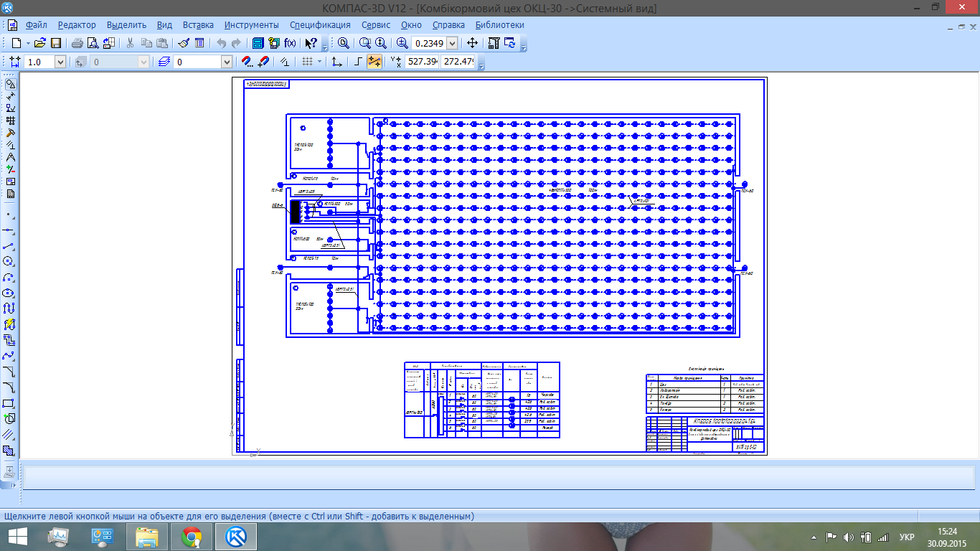Screen dimensions: 980x551
Task: Select the Circle drawing tool
Action: pos(10,261)
